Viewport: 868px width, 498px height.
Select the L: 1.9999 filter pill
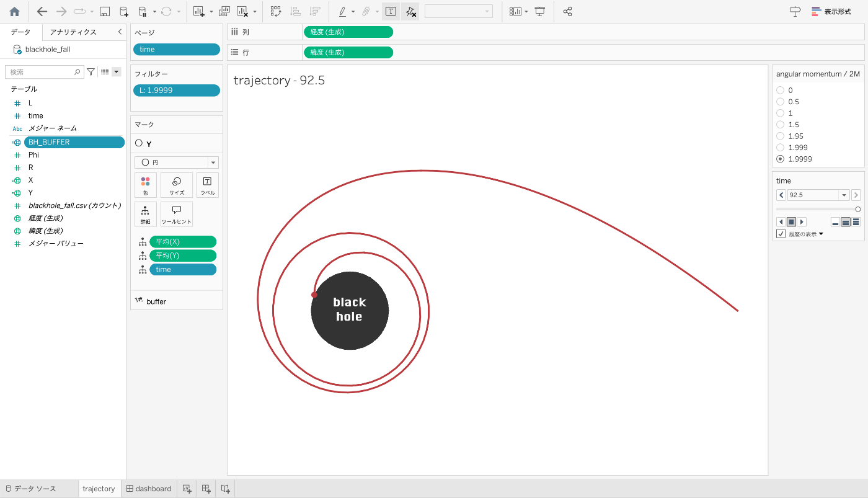click(177, 91)
